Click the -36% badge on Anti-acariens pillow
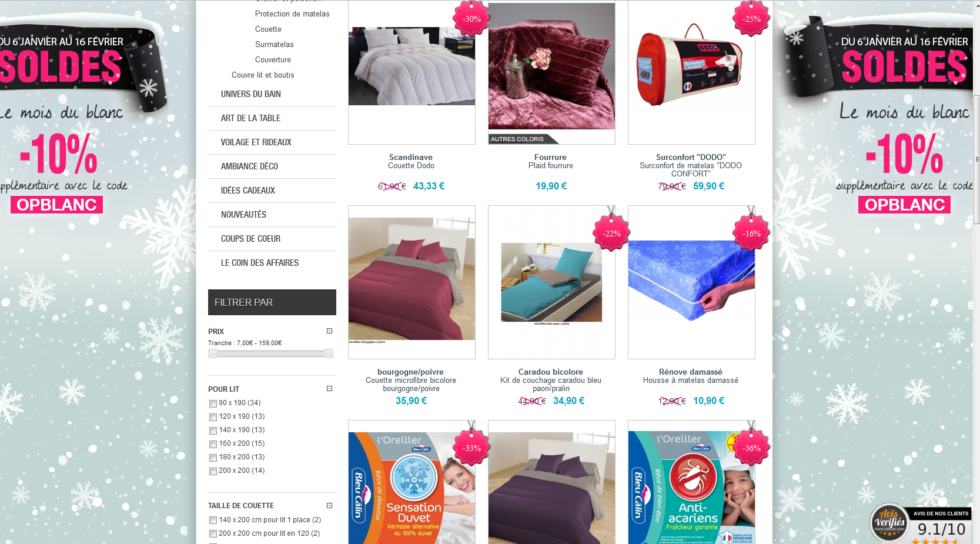The image size is (980, 544). (x=751, y=448)
